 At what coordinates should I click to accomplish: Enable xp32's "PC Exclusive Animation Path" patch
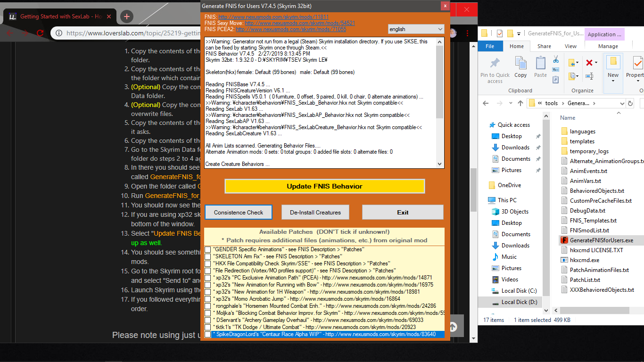[x=207, y=278]
